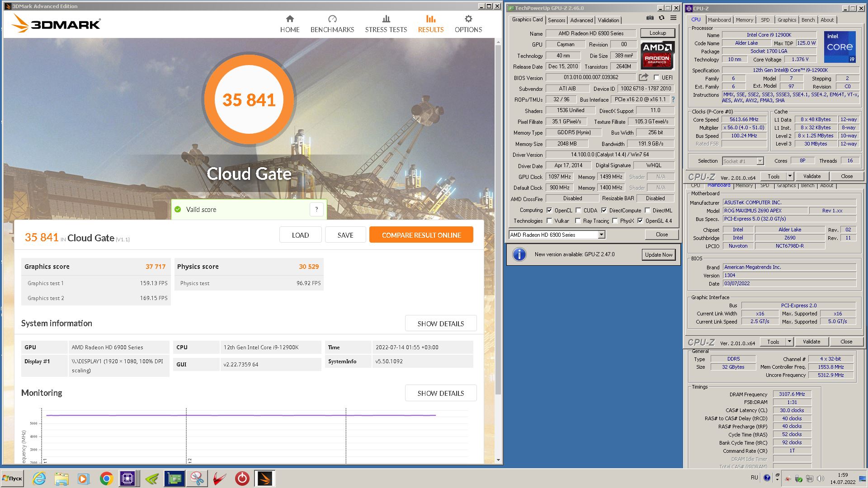Open the Mainboard tab in top CPU-Z

719,20
